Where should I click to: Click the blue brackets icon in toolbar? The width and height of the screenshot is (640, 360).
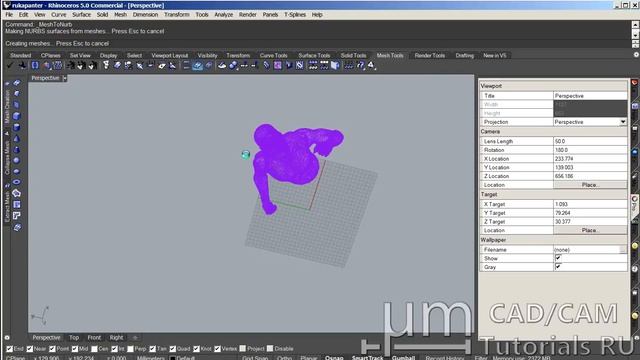(x=35, y=65)
